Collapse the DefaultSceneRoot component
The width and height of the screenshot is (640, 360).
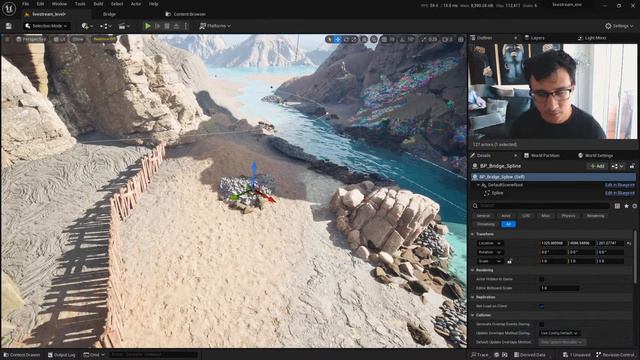[x=478, y=185]
